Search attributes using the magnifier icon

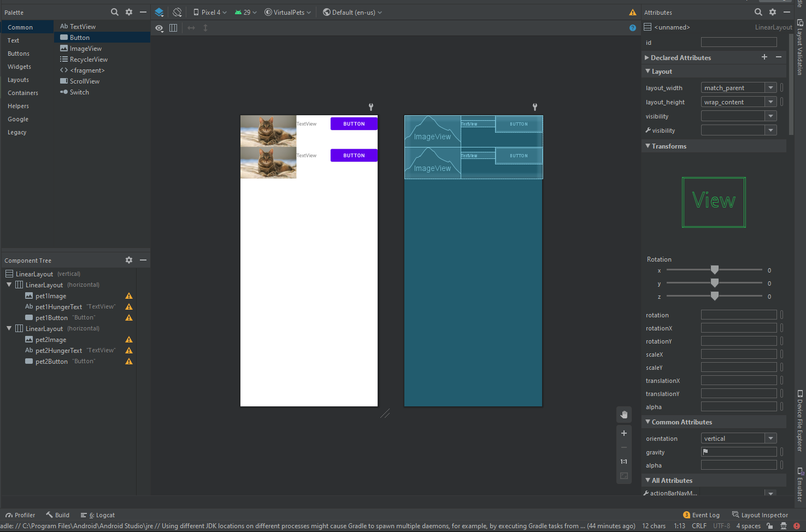758,12
